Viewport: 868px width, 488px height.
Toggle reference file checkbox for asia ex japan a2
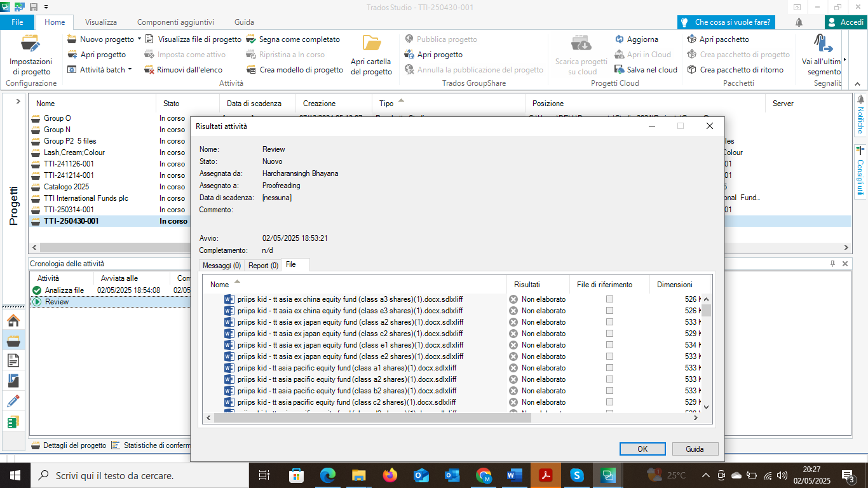609,322
